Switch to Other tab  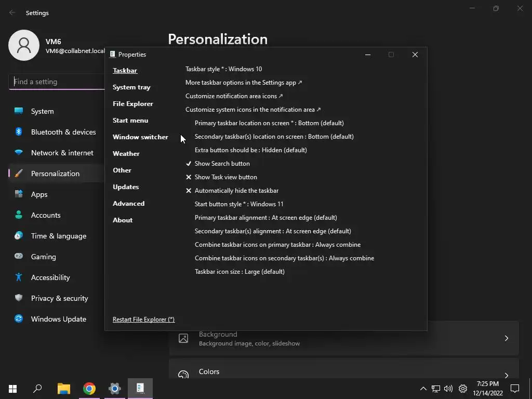click(x=122, y=170)
